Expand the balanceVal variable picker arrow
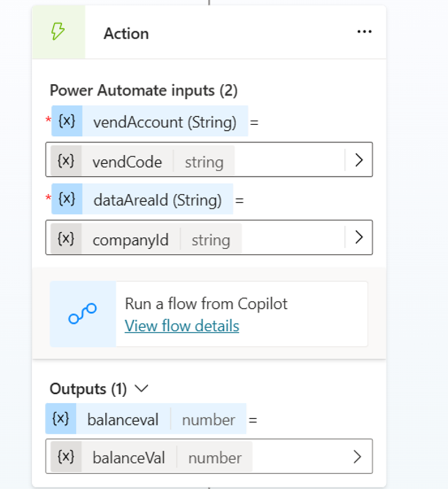This screenshot has height=489, width=448. click(357, 456)
